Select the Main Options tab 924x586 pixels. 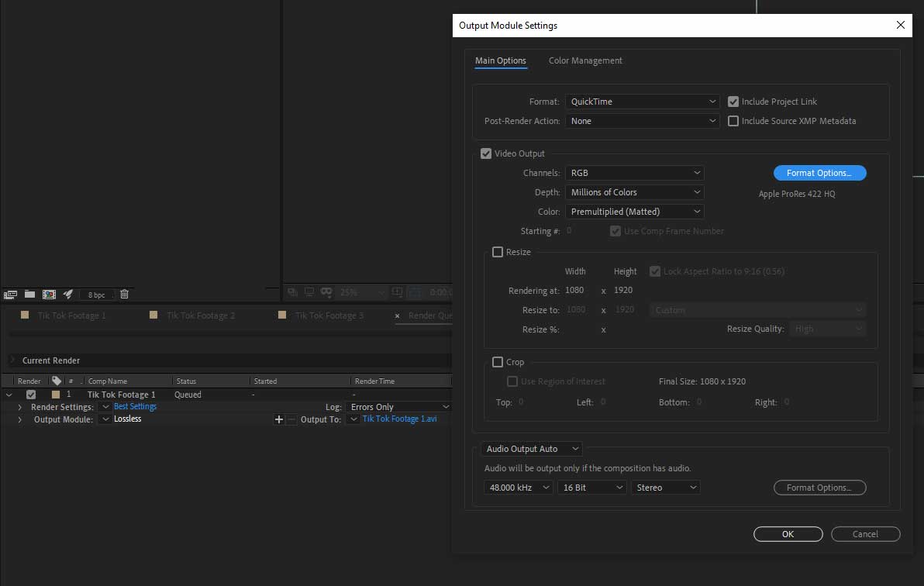[x=501, y=60]
